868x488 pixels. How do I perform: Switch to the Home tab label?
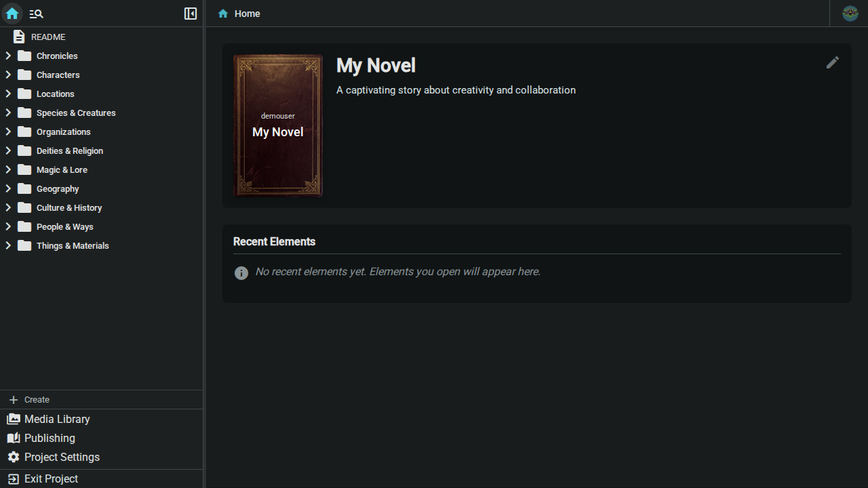click(248, 14)
